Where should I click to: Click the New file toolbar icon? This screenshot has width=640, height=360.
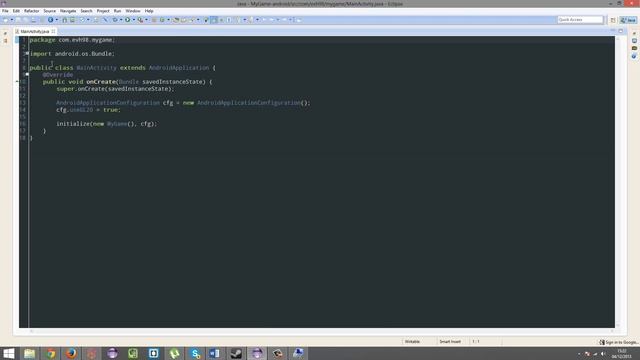[x=5, y=20]
